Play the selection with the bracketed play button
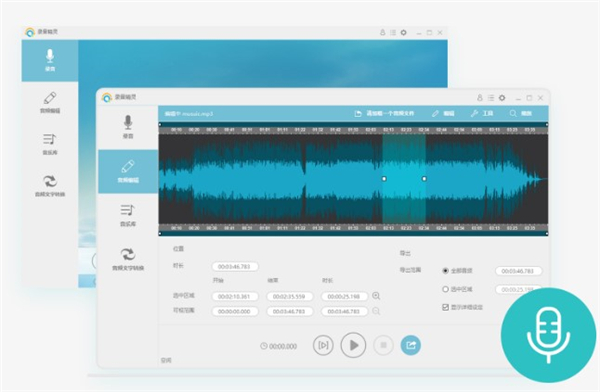This screenshot has width=600, height=392. [323, 345]
